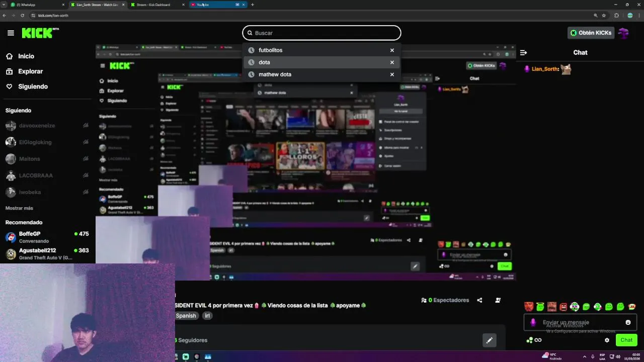The width and height of the screenshot is (644, 362).
Task: Click the purple microphone badge in chat input
Action: 533,322
